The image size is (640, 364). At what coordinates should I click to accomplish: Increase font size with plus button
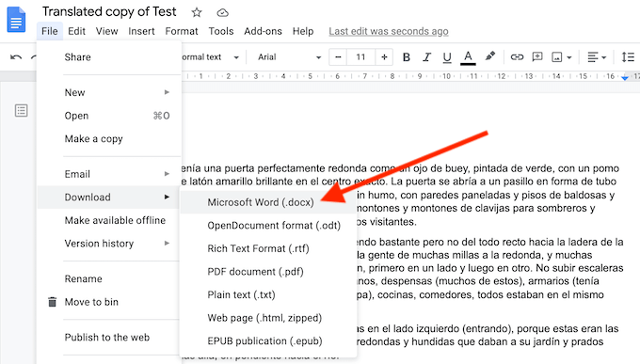click(384, 57)
